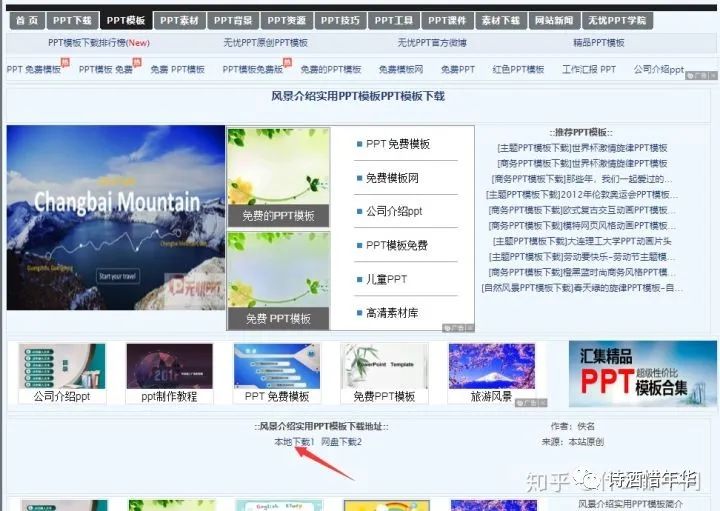Open the 首页 navigation tab

tap(27, 20)
